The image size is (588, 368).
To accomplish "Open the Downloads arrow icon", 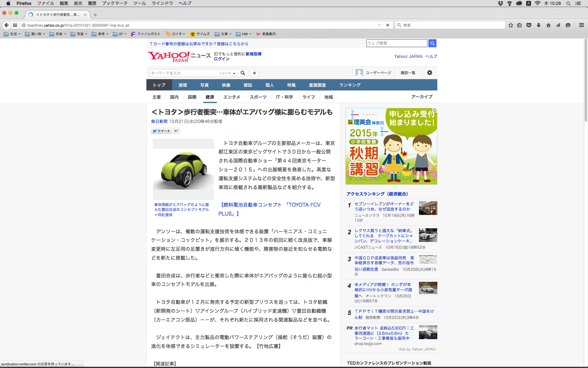I will (539, 25).
